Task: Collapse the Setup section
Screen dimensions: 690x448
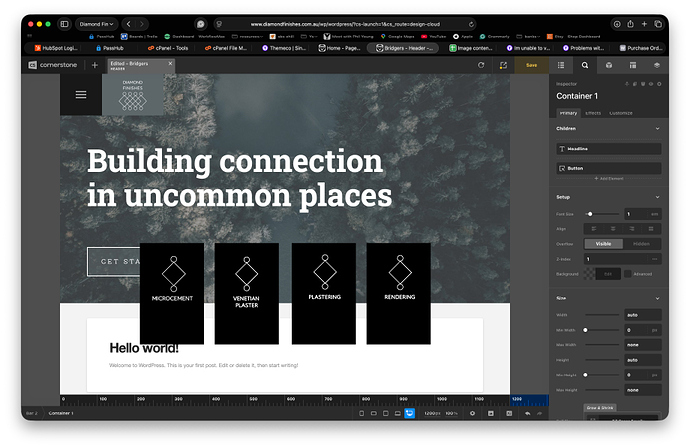Action: click(x=657, y=197)
